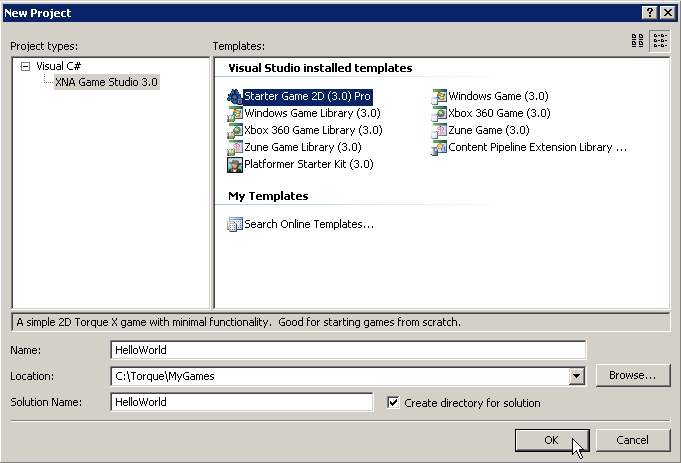Viewport: 681px width, 463px height.
Task: Click the Zune Game Library icon
Action: tap(235, 148)
